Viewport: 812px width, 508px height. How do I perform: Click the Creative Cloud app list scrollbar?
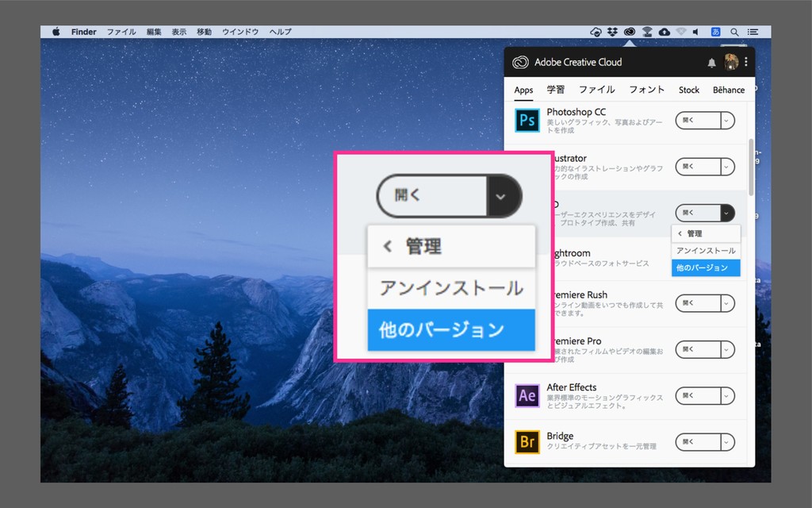coord(751,167)
